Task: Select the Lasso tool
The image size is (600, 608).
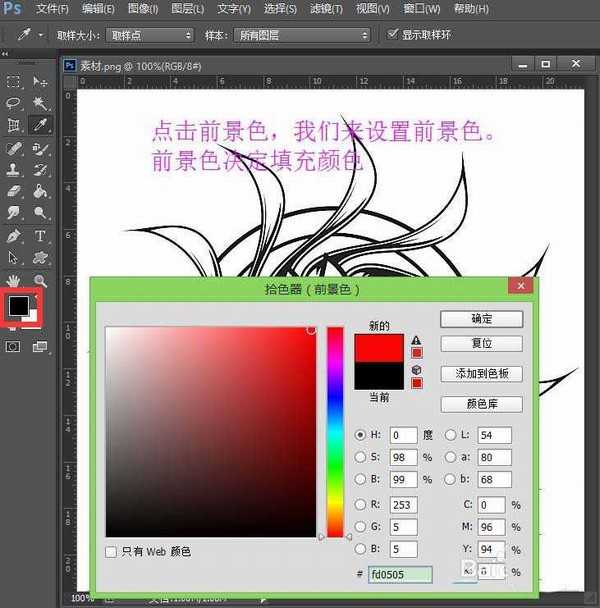Action: [14, 103]
